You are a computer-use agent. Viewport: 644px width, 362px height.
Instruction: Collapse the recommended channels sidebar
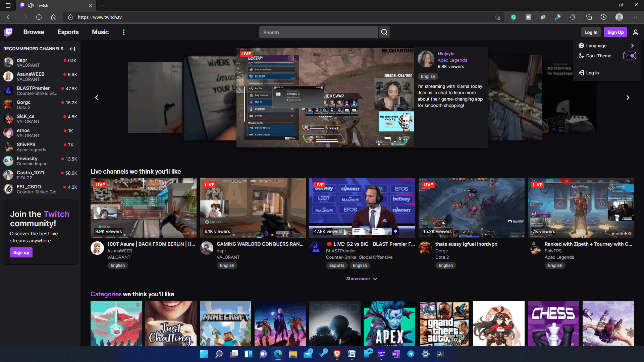click(x=72, y=49)
